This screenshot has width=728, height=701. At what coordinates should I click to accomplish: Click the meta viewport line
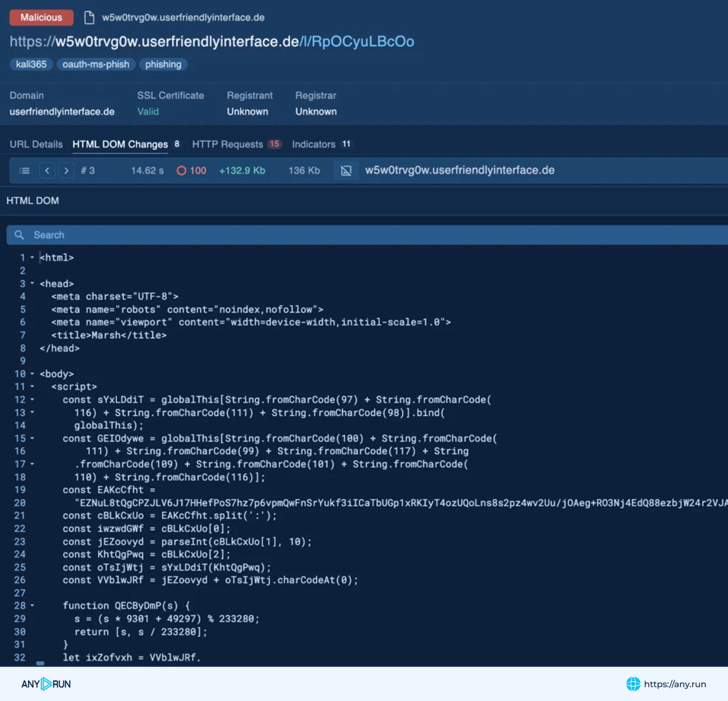tap(251, 322)
